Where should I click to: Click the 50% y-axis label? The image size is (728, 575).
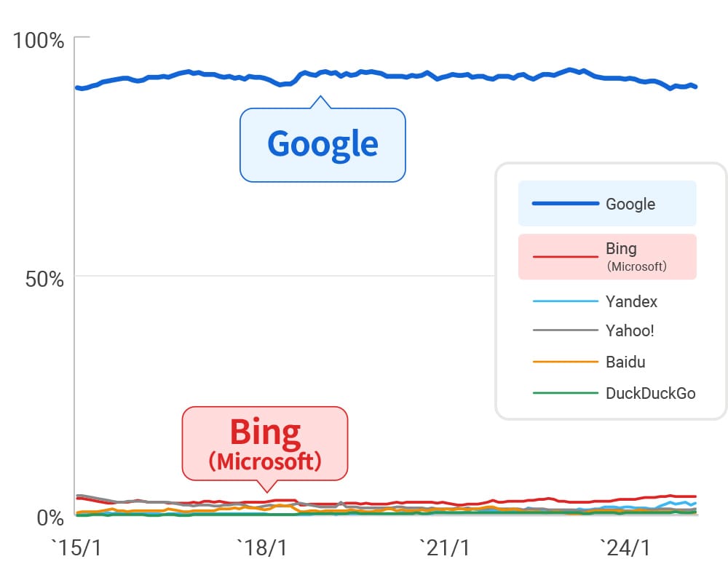(x=44, y=279)
